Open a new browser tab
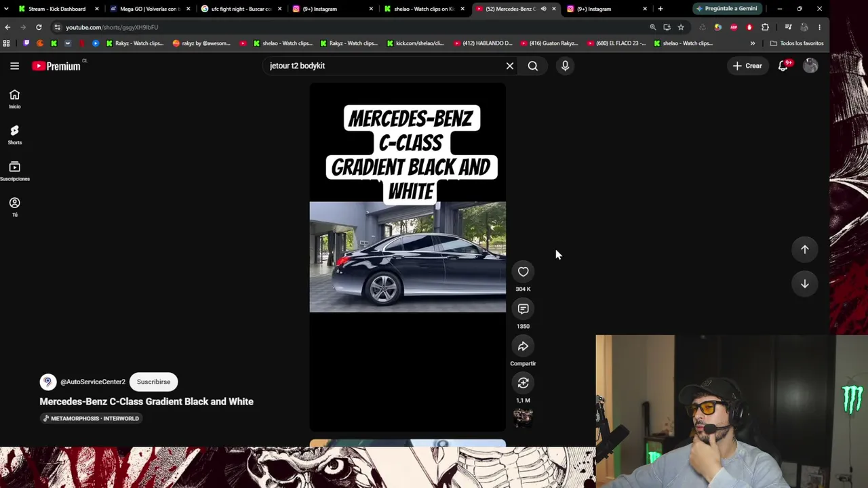868x488 pixels. 660,9
